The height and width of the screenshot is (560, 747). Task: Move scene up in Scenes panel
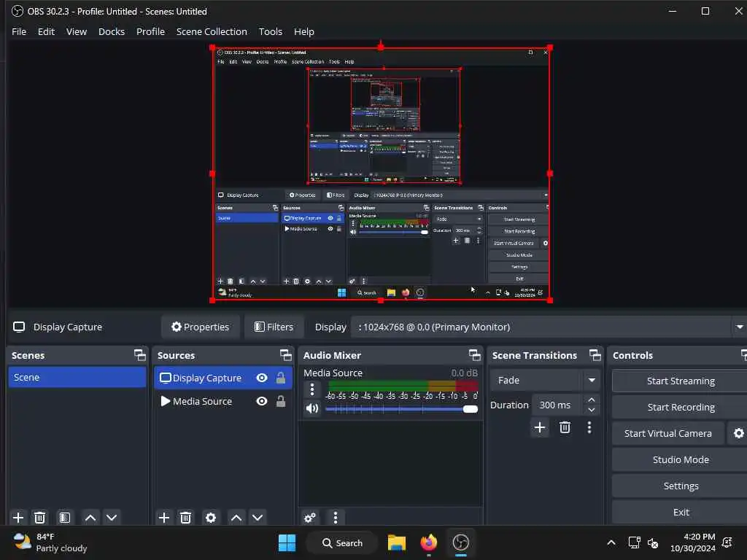[90, 518]
